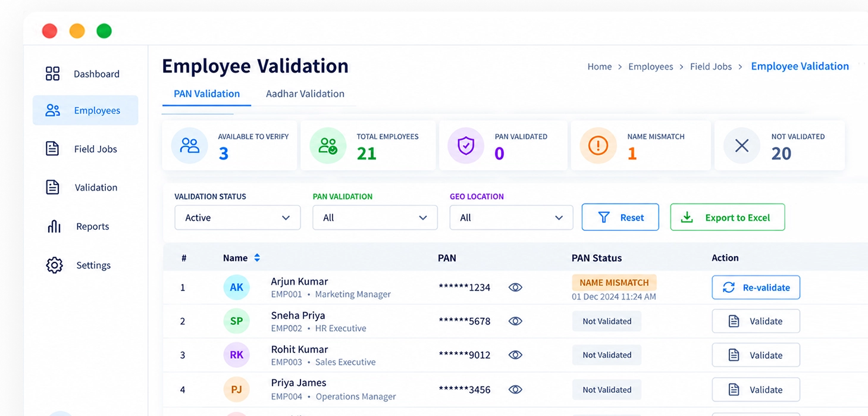
Task: Click document icon in Rohit Kumar's Validate button
Action: [x=734, y=355]
